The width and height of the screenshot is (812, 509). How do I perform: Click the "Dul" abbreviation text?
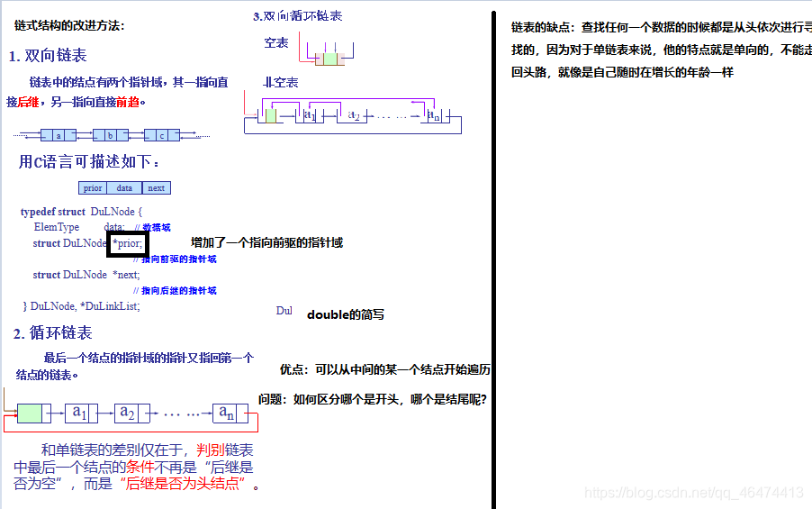[x=284, y=311]
